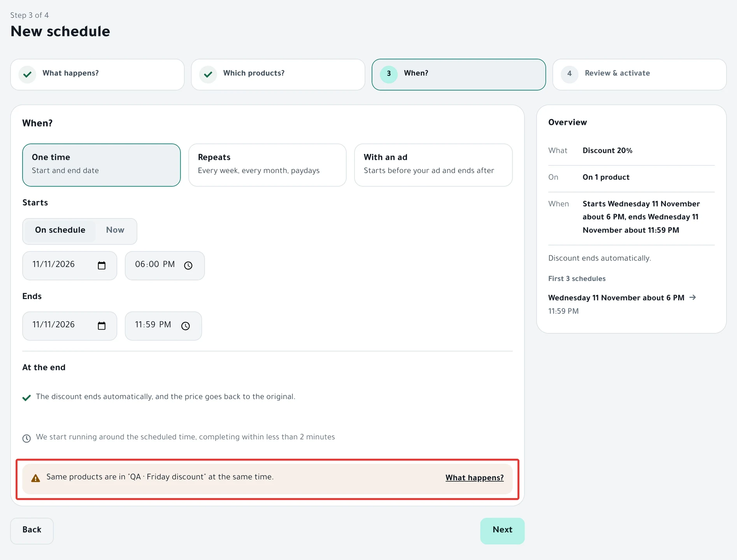
Task: Click the start time field 06:00 PM
Action: point(165,266)
